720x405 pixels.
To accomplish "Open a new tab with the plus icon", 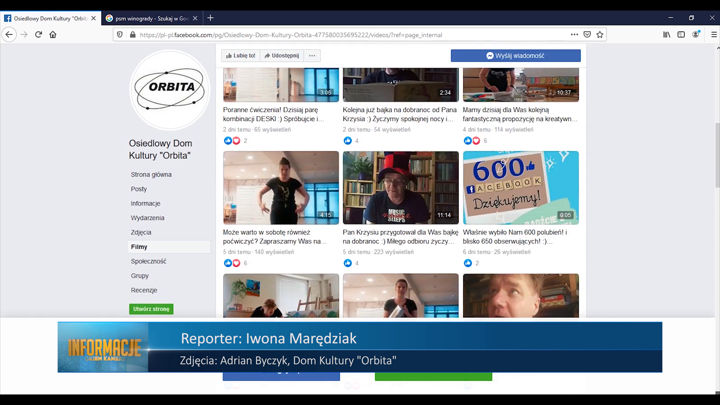I will point(210,18).
